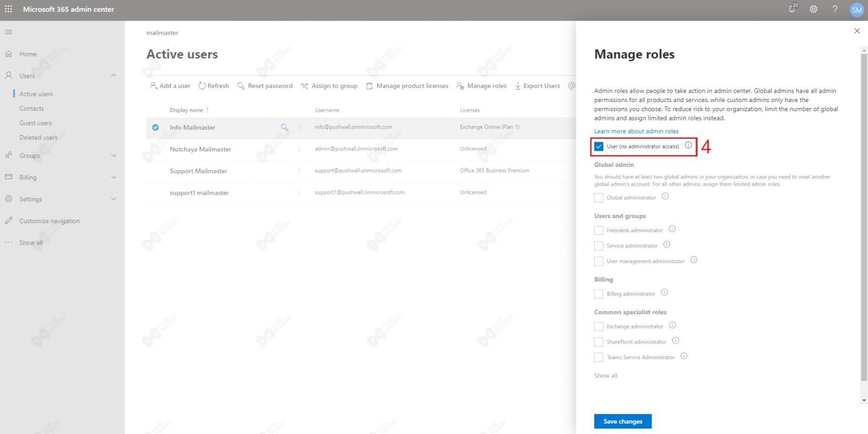This screenshot has width=868, height=434.
Task: Open support1 mailmaster user name
Action: point(199,193)
